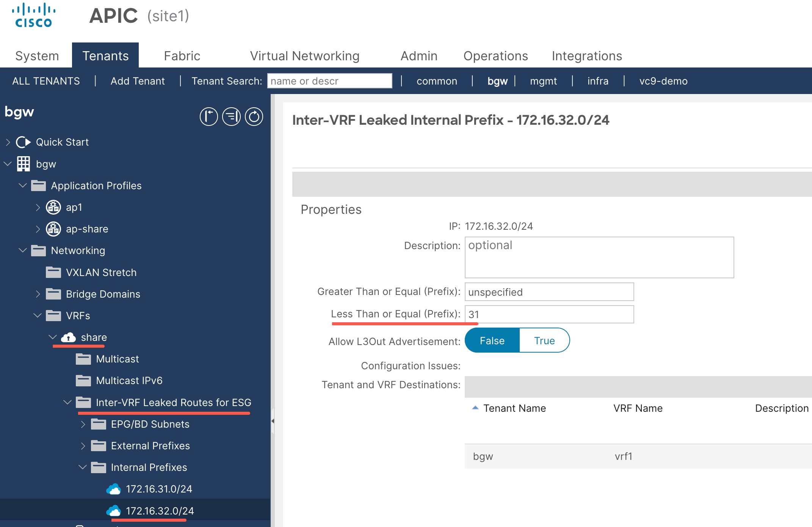Click the bgw tenant grid icon

pyautogui.click(x=23, y=164)
